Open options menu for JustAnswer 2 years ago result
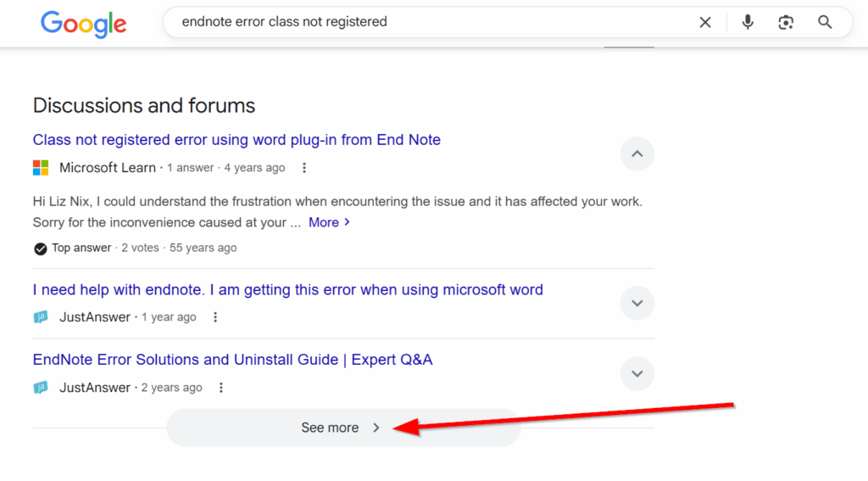Image resolution: width=868 pixels, height=481 pixels. point(221,388)
